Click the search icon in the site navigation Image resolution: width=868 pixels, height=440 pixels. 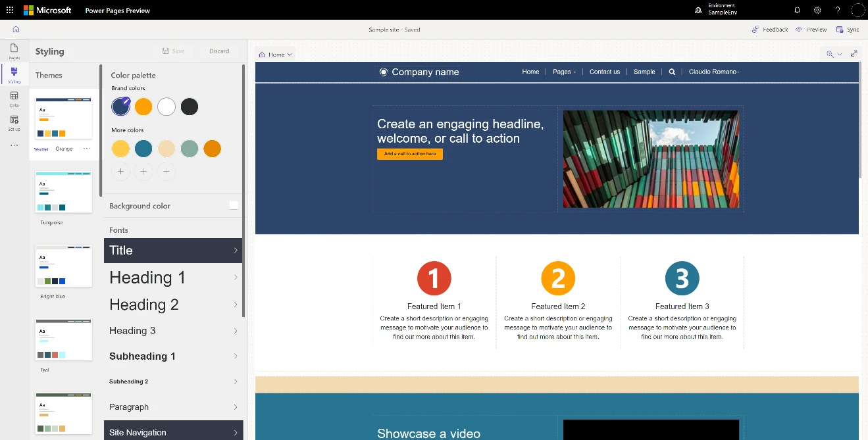click(x=671, y=71)
